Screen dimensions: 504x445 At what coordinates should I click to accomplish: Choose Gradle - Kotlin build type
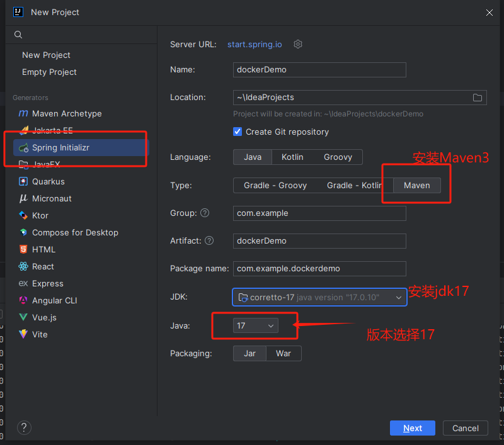(x=355, y=186)
